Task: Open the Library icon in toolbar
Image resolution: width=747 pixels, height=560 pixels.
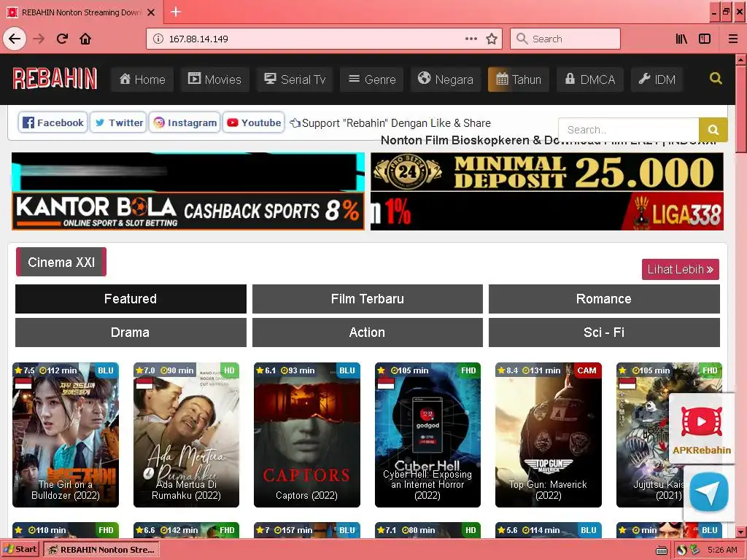Action: (681, 39)
